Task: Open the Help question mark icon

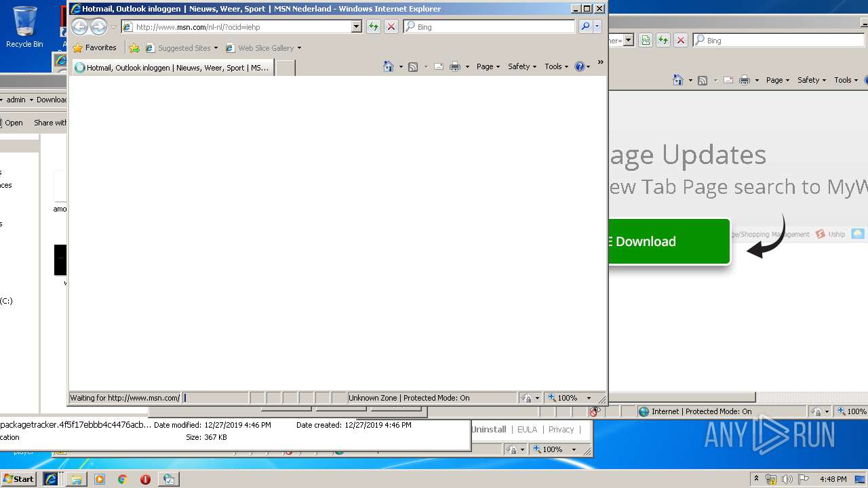Action: 580,66
